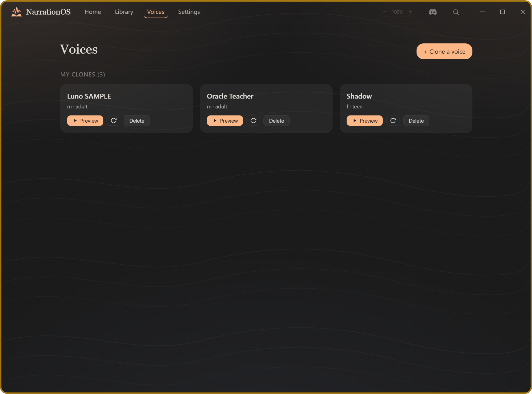Viewport: 532px width, 394px height.
Task: Delete the Shadow voice clone
Action: click(x=416, y=121)
